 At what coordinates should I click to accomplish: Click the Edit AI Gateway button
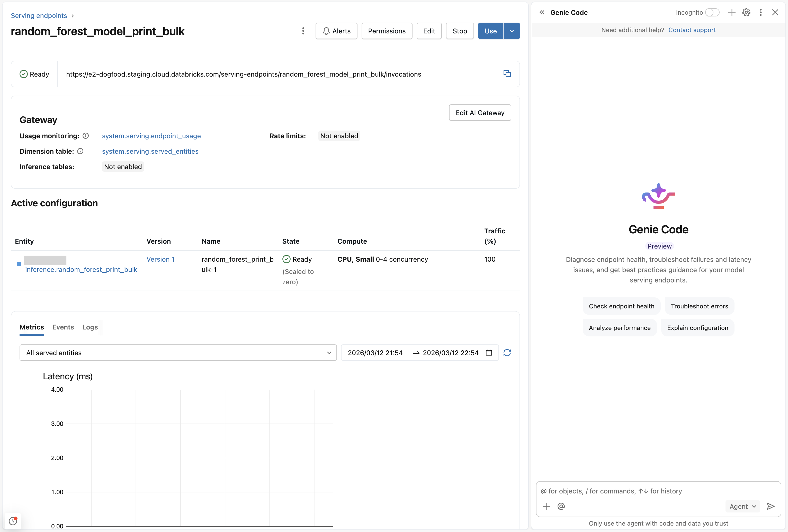pos(480,113)
